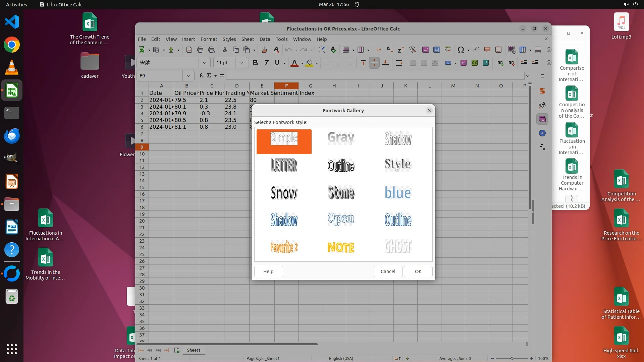Adjust the zoom slider in status bar

tap(512, 358)
